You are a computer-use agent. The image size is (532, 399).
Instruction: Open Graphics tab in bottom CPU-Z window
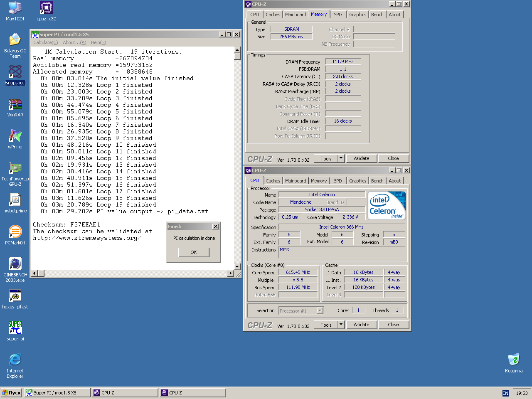click(x=358, y=181)
